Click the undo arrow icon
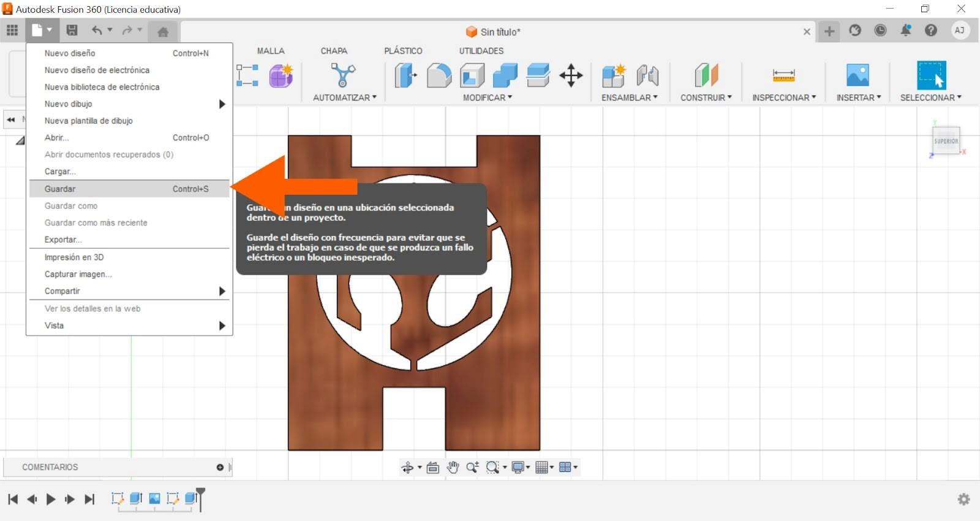 click(97, 30)
